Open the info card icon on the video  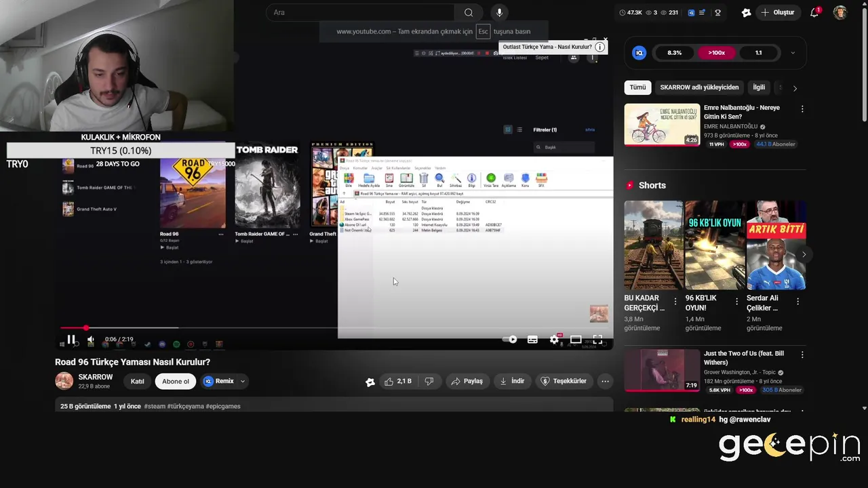(x=600, y=47)
